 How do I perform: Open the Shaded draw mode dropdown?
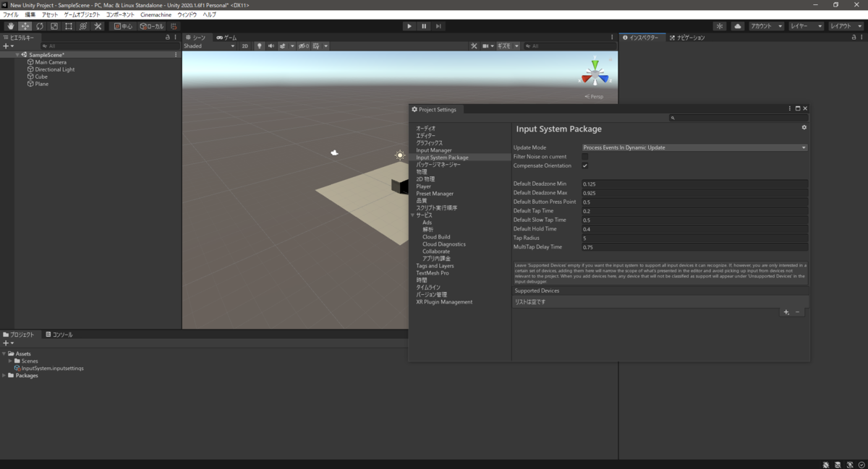[209, 46]
